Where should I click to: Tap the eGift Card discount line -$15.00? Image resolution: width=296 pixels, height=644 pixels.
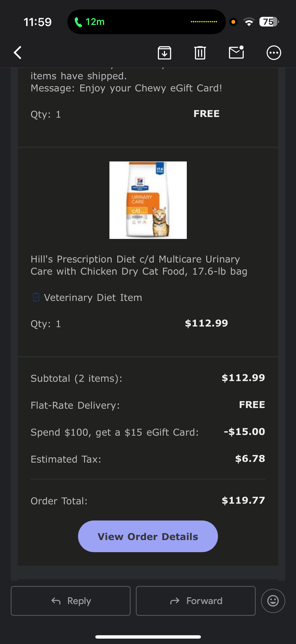click(244, 432)
